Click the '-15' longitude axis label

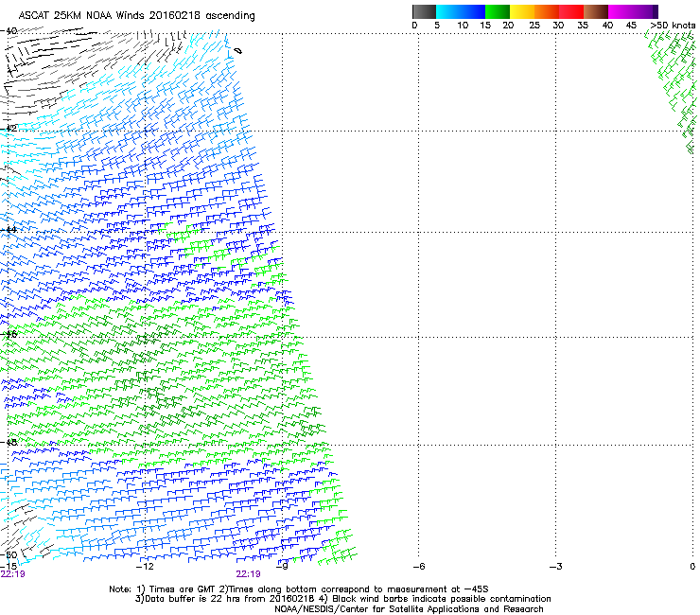[9, 567]
